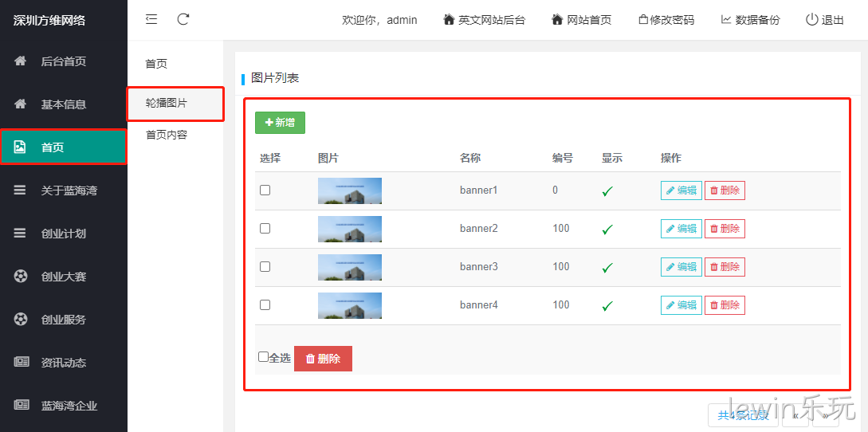Open 后台首页 in the sidebar

point(64,61)
